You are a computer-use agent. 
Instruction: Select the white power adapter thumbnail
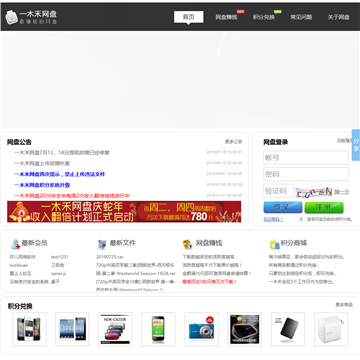pyautogui.click(x=331, y=329)
